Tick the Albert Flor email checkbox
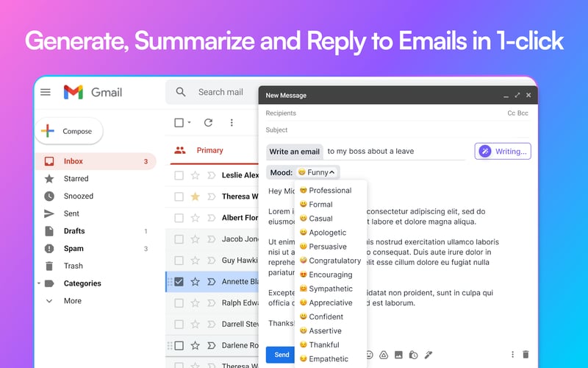Image resolution: width=588 pixels, height=368 pixels. click(179, 218)
